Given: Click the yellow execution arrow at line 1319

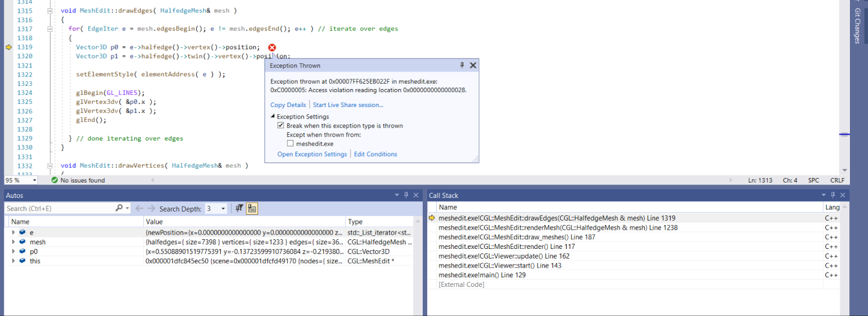Looking at the screenshot, I should pyautogui.click(x=9, y=48).
